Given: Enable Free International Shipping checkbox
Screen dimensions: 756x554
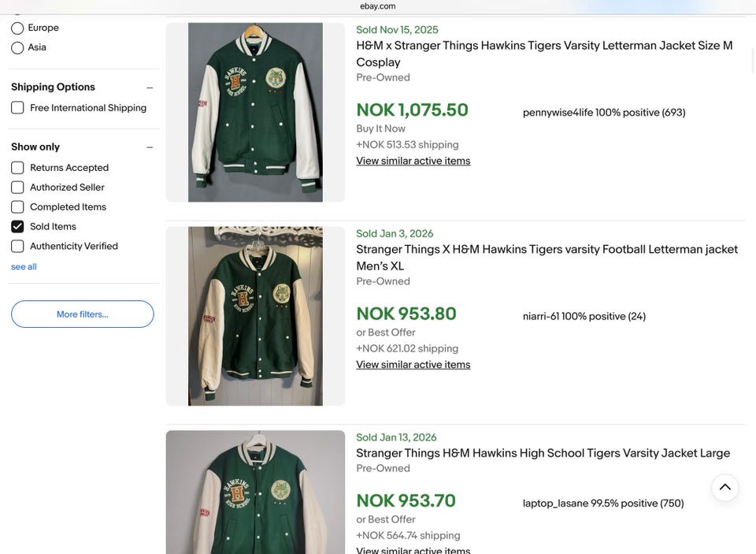Looking at the screenshot, I should [17, 108].
